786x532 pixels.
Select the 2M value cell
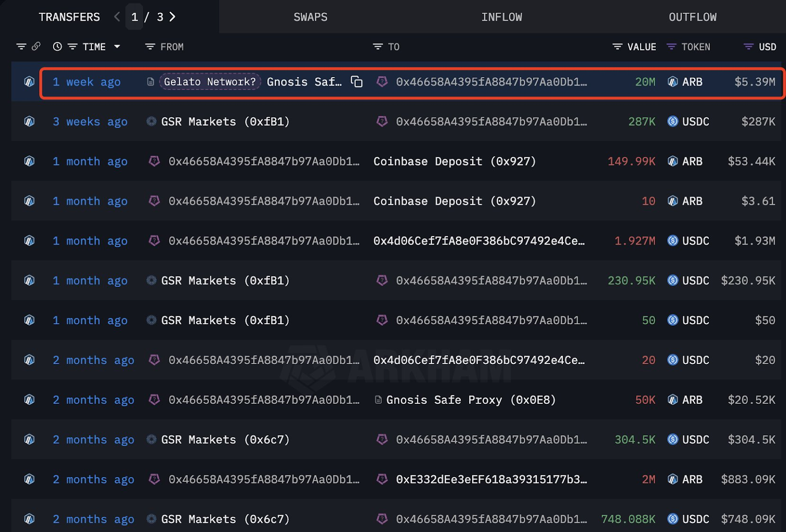point(648,480)
